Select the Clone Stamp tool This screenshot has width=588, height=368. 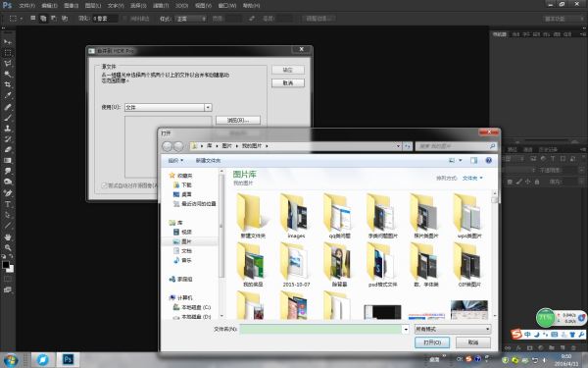point(8,128)
